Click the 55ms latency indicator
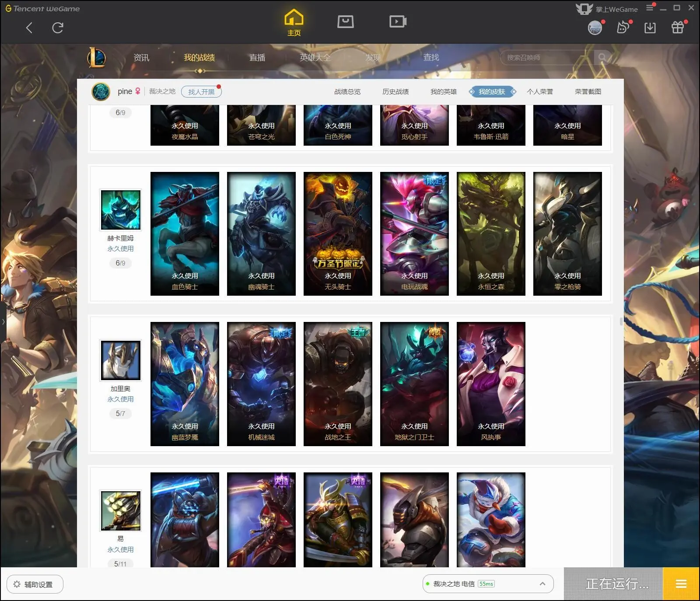700x601 pixels. [486, 584]
